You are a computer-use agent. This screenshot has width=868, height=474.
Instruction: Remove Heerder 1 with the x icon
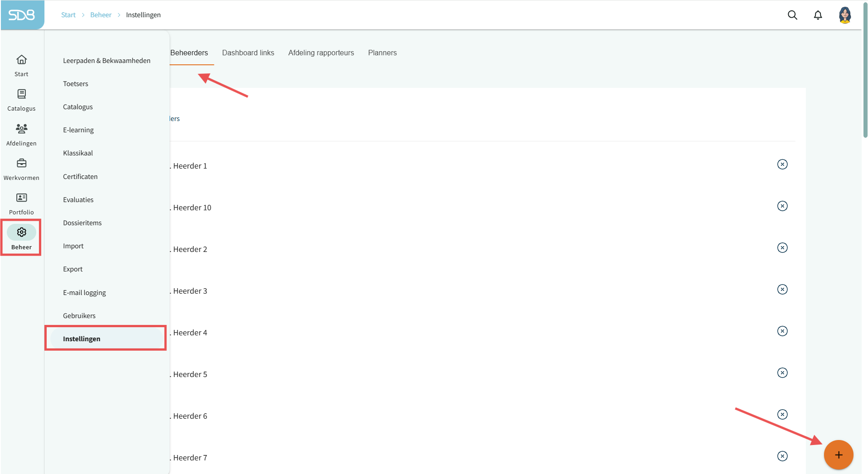[782, 164]
